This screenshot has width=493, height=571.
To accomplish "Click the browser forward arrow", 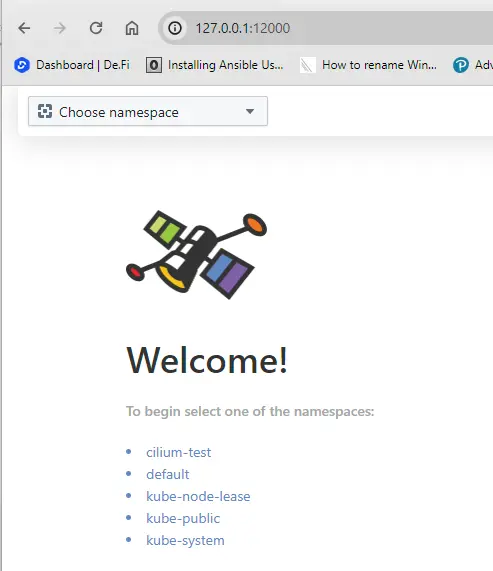I will tap(60, 28).
